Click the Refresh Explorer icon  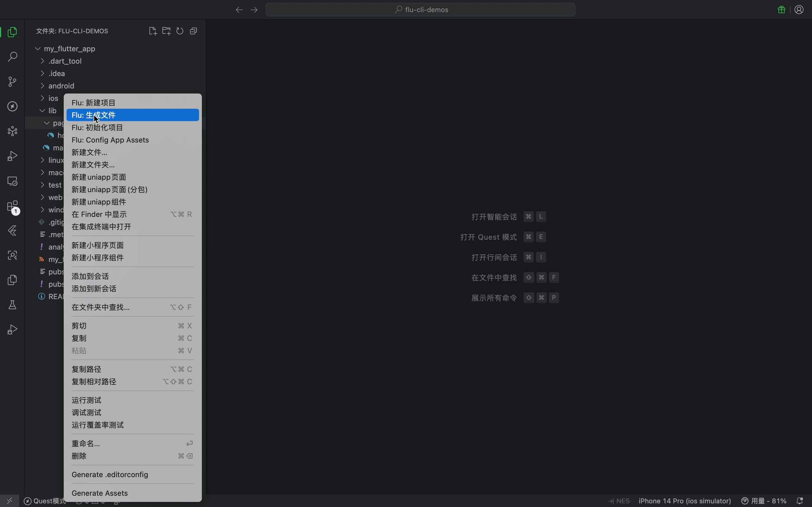pyautogui.click(x=180, y=31)
